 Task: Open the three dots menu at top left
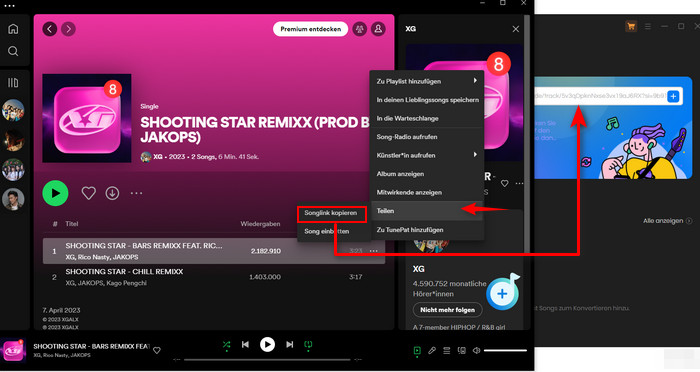coord(9,5)
